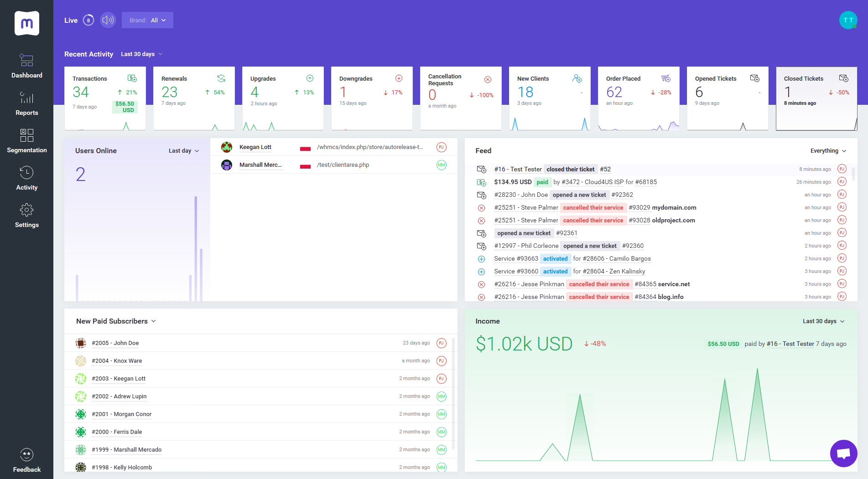Screen dimensions: 868x479
Task: Click the app logo in the sidebar
Action: pos(26,23)
